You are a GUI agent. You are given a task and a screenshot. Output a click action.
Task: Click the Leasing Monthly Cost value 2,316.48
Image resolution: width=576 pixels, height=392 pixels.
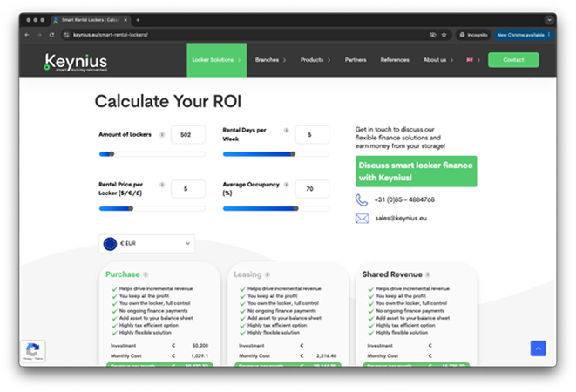click(x=326, y=356)
